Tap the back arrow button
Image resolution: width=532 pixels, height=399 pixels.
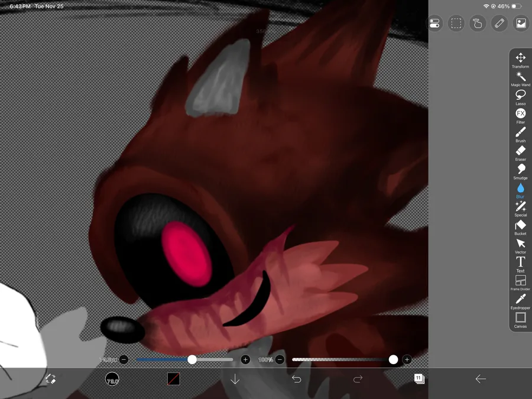[x=481, y=379]
